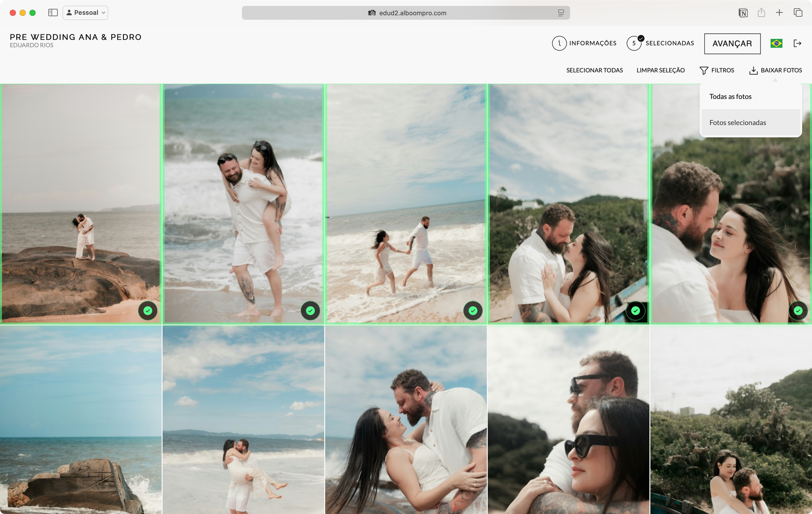The image size is (812, 514).
Task: Deselect the piggyback beach photo checkmark
Action: tap(310, 310)
